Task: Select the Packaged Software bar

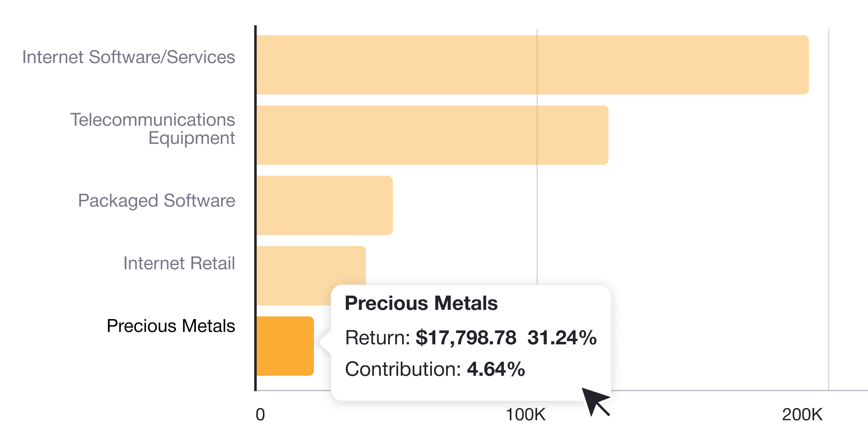Action: tap(324, 205)
